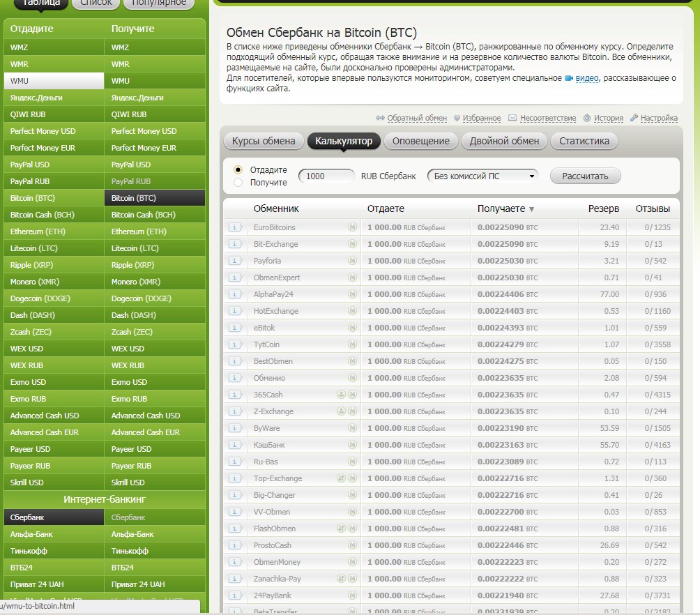Click the Отзывы column header
The height and width of the screenshot is (615, 700).
(653, 208)
